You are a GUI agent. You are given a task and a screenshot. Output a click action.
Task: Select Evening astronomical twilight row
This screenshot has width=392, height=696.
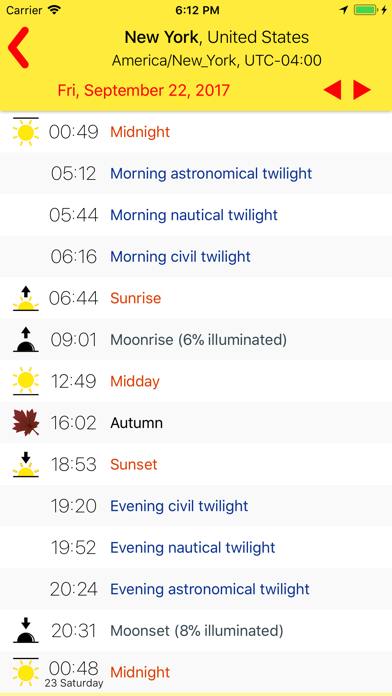[196, 589]
